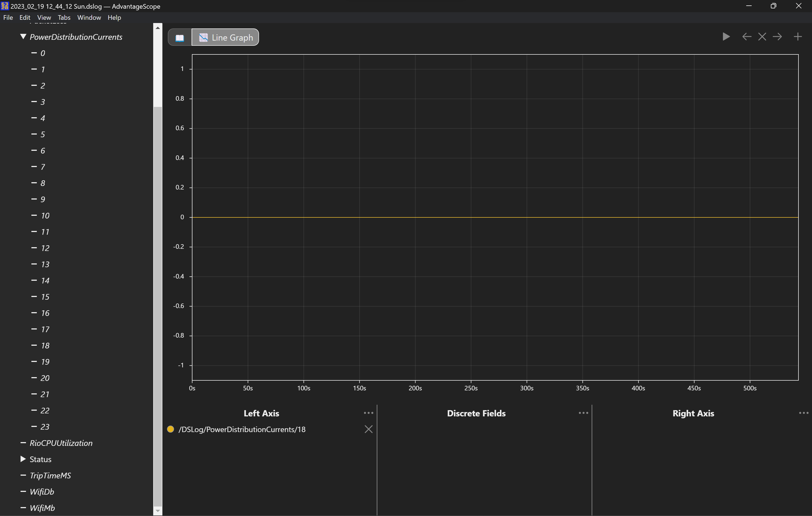Open the Left Axis three-dot options menu
Viewport: 812px width, 516px height.
(368, 413)
